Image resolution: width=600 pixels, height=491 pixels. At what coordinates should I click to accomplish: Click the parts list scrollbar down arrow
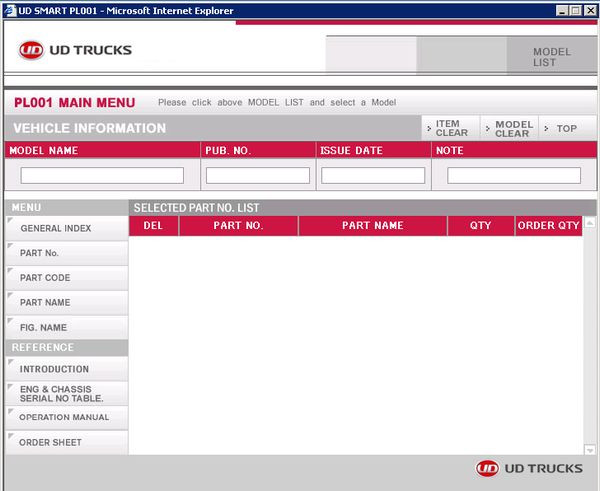(x=590, y=449)
